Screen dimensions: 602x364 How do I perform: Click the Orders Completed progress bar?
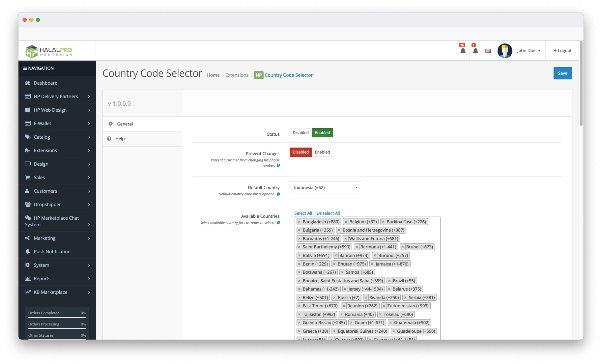click(x=57, y=317)
